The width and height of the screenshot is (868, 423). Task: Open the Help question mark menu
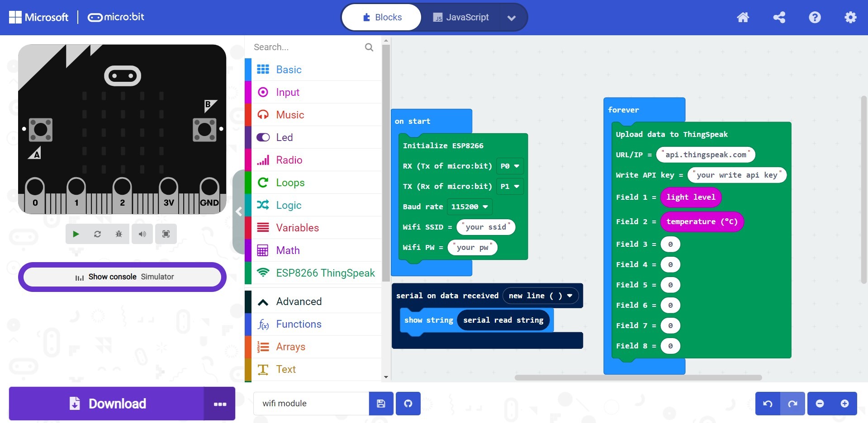pos(815,17)
